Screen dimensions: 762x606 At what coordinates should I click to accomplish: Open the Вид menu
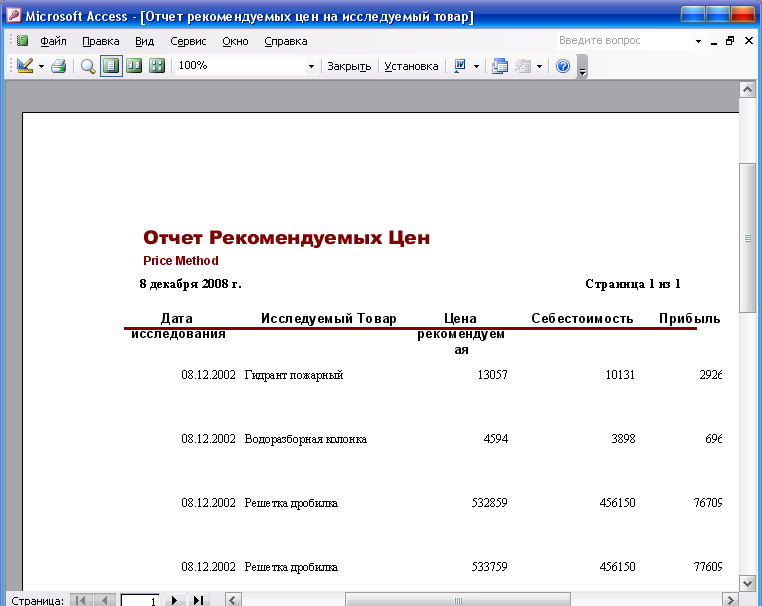144,41
